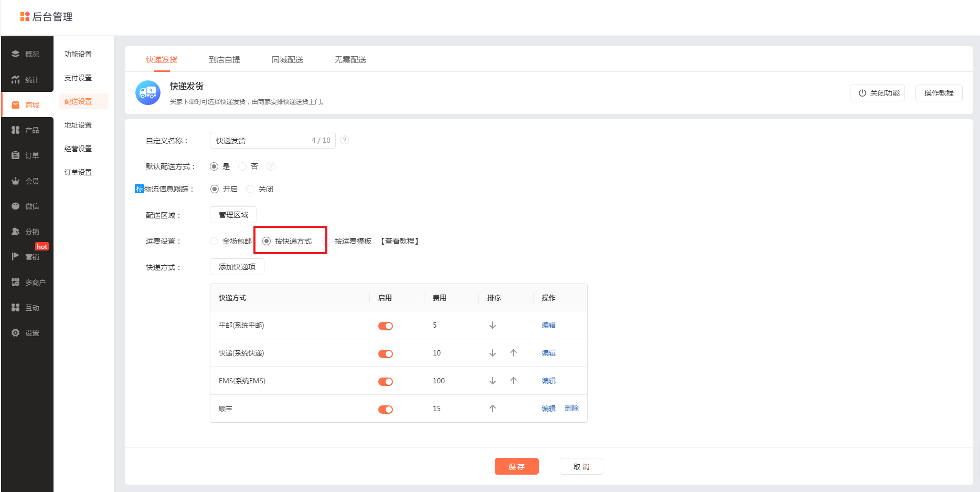The width and height of the screenshot is (980, 492).
Task: Open 支付设置 submenu item
Action: point(78,78)
